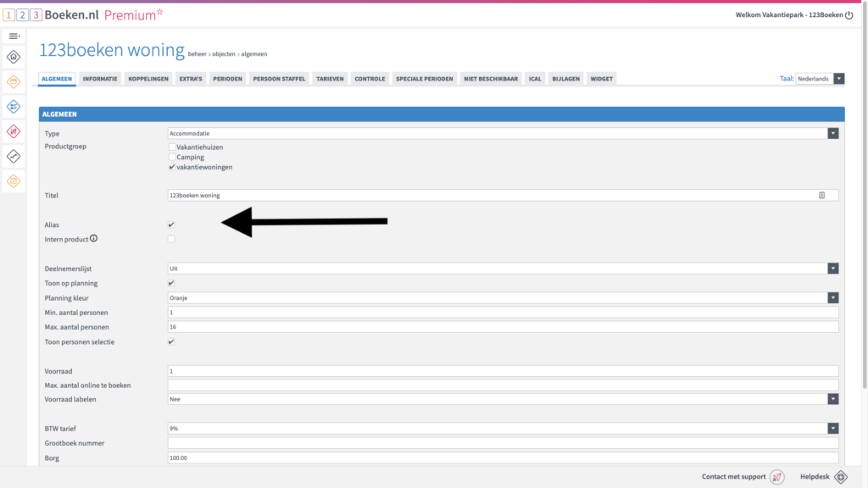Click the paper plane Contact met support icon
This screenshot has height=488, width=868.
(777, 477)
